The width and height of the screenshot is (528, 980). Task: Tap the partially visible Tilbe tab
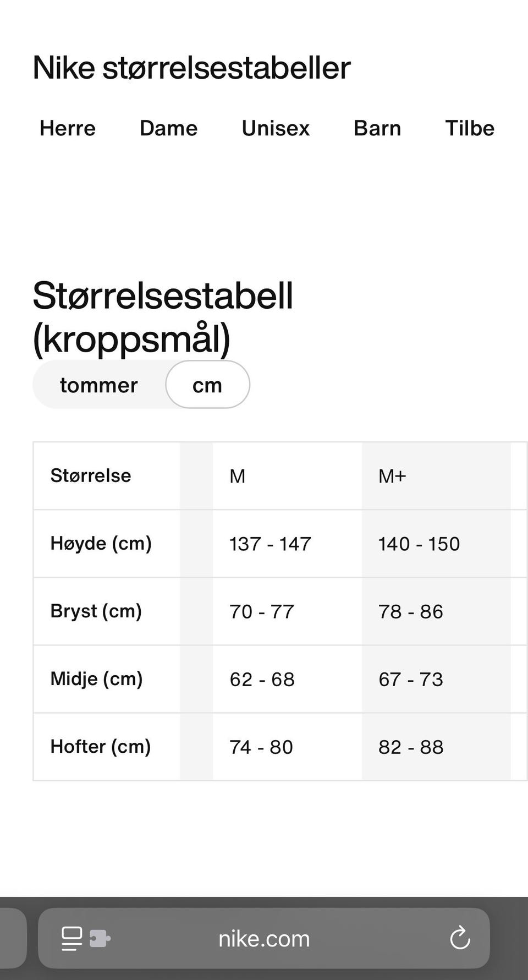pos(470,128)
